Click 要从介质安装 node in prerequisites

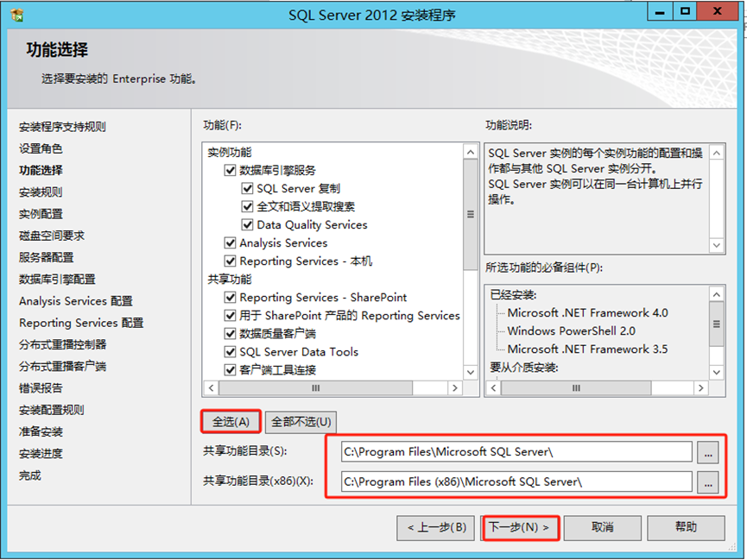tap(523, 368)
